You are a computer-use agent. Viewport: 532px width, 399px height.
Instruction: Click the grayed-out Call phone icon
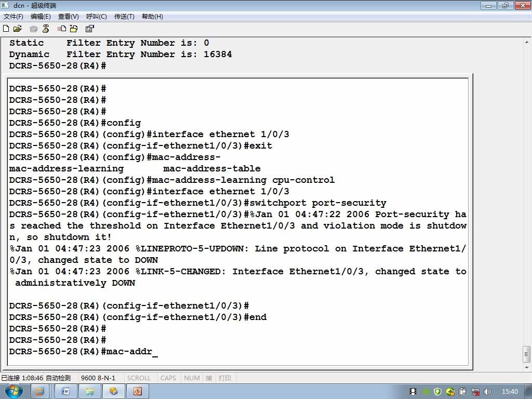coord(33,29)
